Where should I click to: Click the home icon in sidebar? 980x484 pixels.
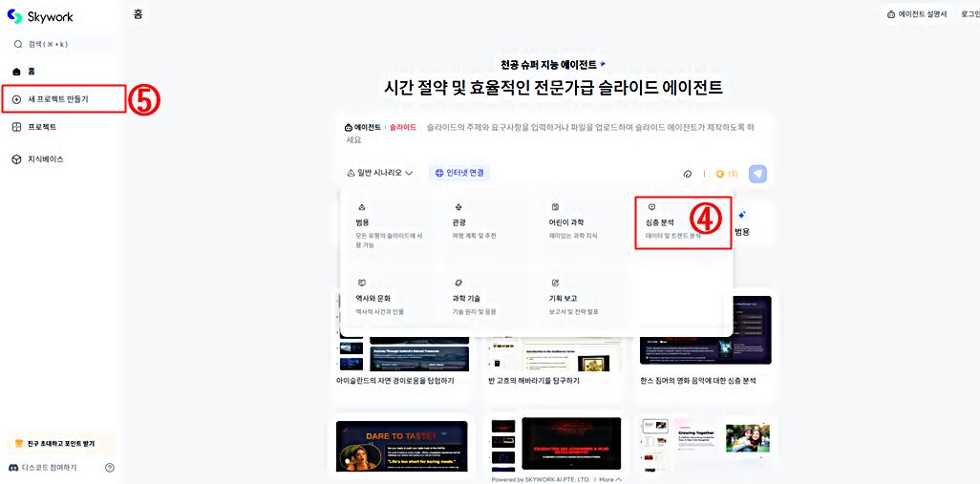(x=17, y=72)
